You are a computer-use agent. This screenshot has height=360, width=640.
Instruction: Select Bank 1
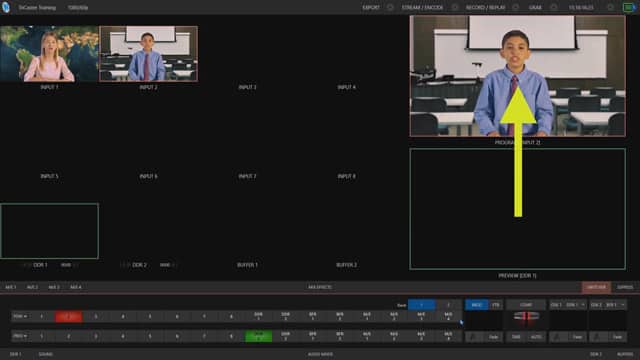click(422, 305)
